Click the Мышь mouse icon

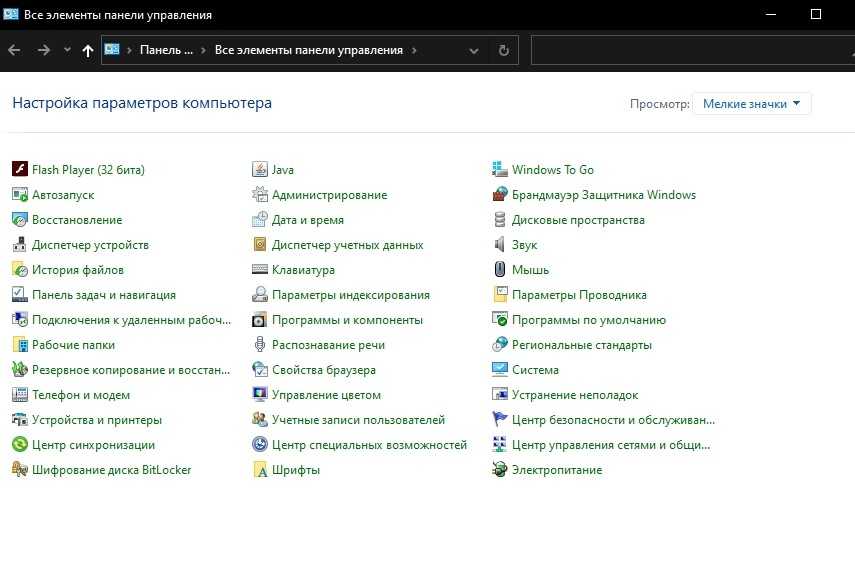500,270
